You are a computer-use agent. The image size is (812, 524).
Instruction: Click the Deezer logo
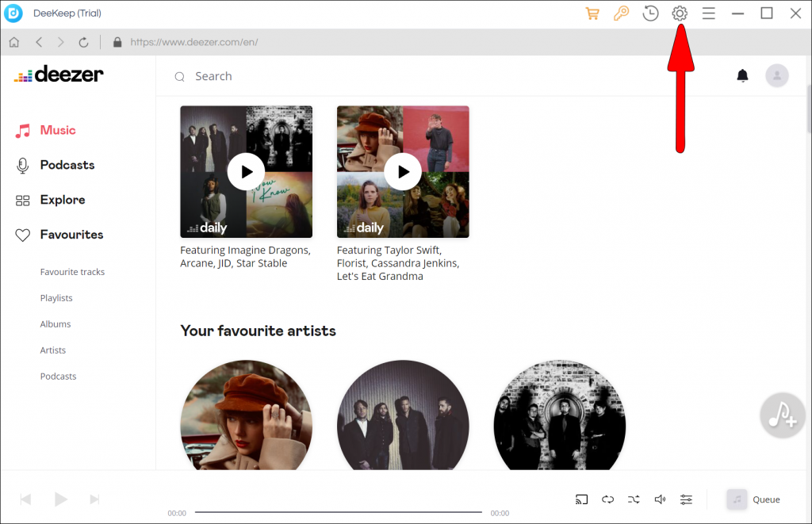click(59, 75)
